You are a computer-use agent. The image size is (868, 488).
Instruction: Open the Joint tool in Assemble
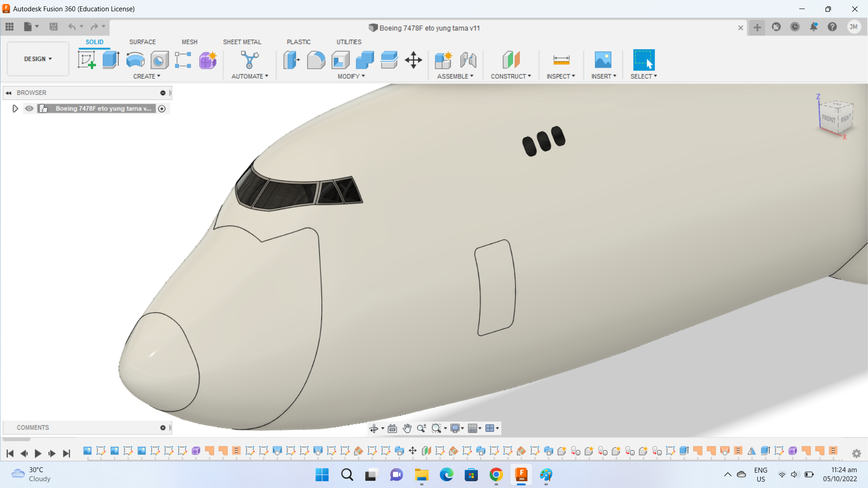[468, 60]
